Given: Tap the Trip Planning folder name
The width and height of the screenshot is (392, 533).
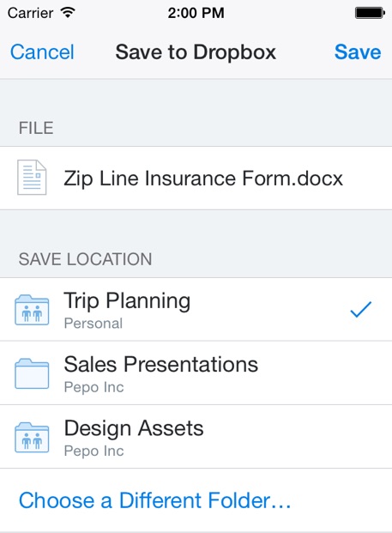Looking at the screenshot, I should (x=127, y=301).
